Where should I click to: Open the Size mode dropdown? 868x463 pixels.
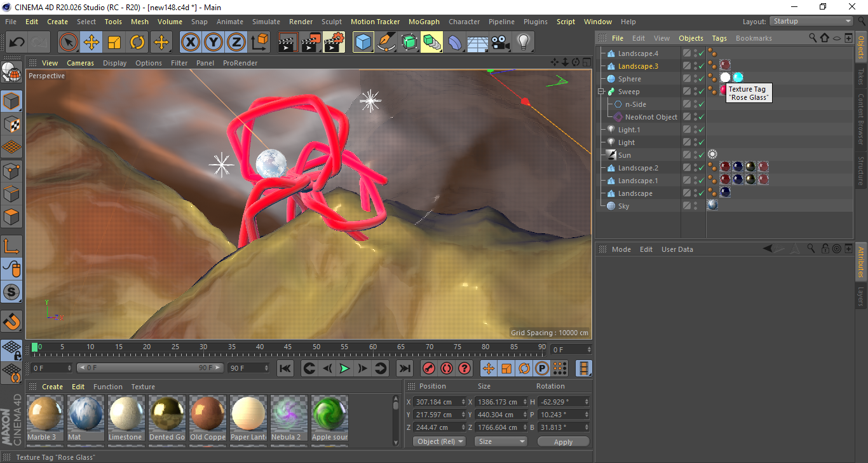coord(502,441)
